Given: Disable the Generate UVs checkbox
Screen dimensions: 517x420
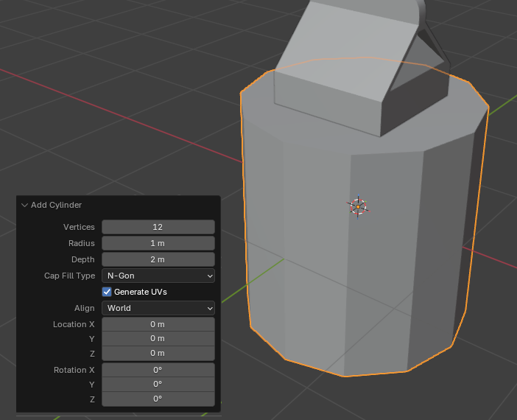Looking at the screenshot, I should 107,292.
